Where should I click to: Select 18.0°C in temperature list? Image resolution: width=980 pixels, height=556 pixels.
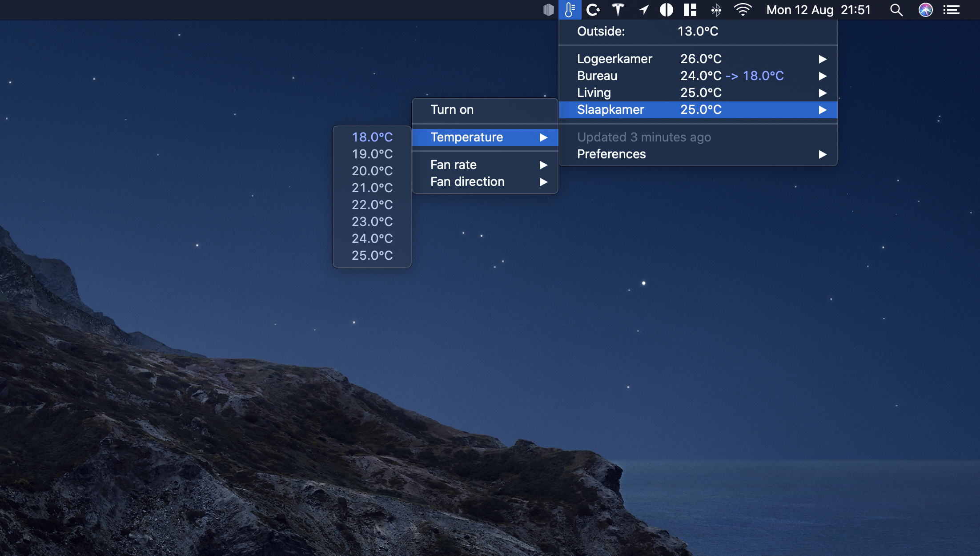point(372,137)
